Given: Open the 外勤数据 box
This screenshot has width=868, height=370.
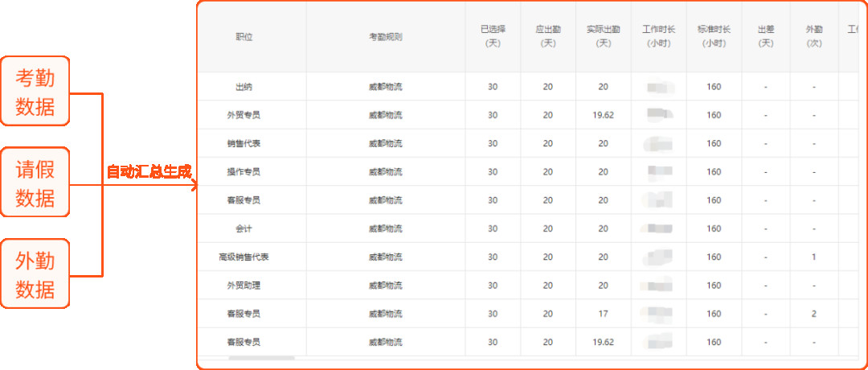Looking at the screenshot, I should click(x=35, y=273).
